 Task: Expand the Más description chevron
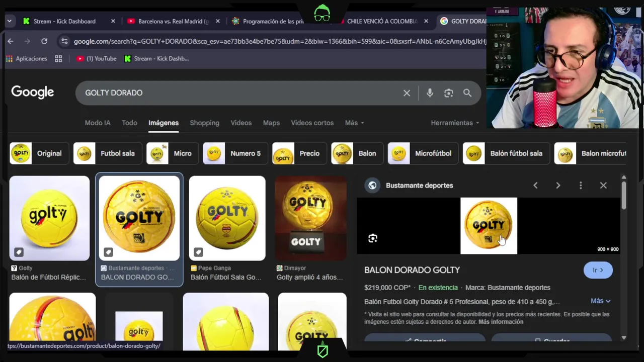coord(601,301)
